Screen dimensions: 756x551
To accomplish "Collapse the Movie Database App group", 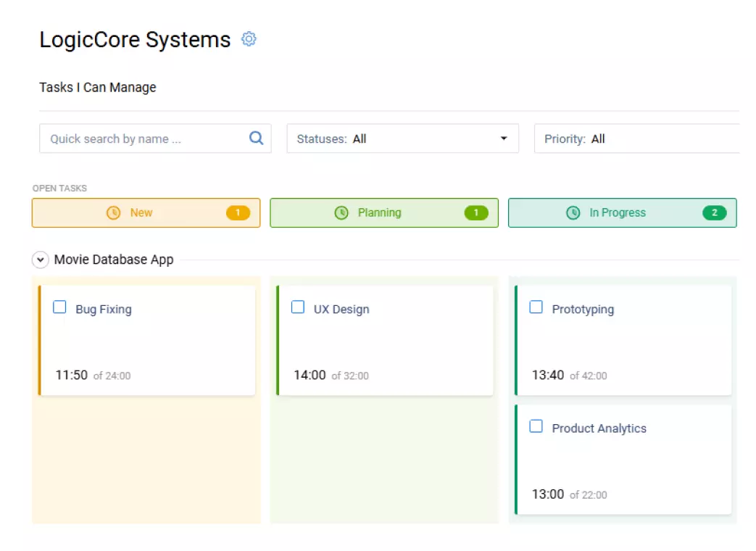I will 41,260.
